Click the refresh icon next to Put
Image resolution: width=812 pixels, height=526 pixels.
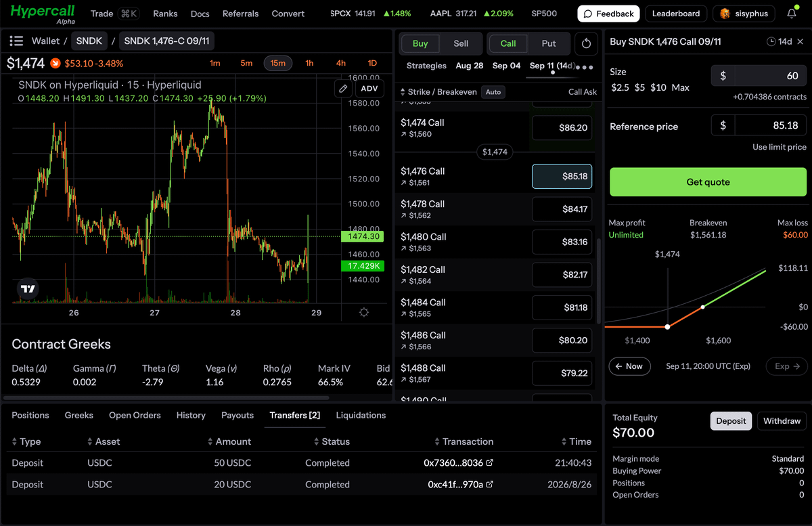coord(586,44)
